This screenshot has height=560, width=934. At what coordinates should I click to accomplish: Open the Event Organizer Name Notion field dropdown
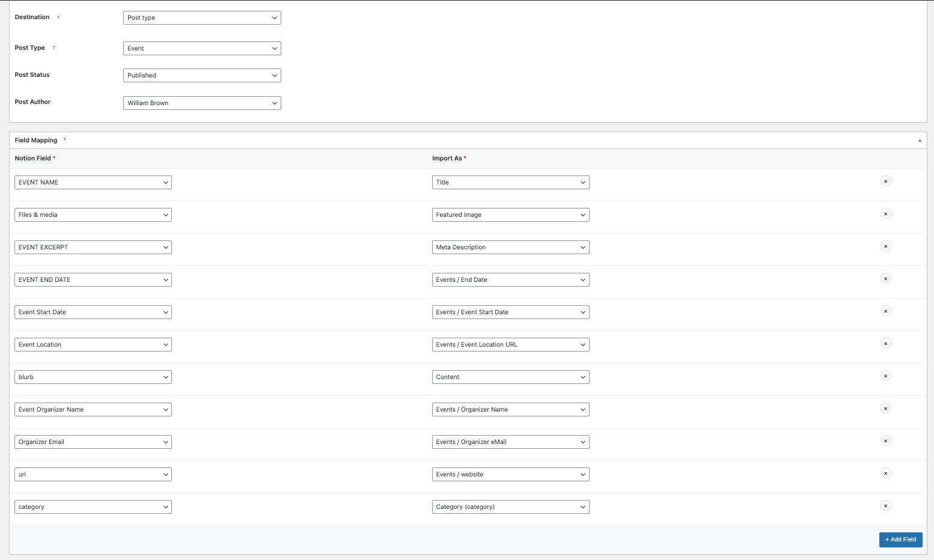[93, 409]
